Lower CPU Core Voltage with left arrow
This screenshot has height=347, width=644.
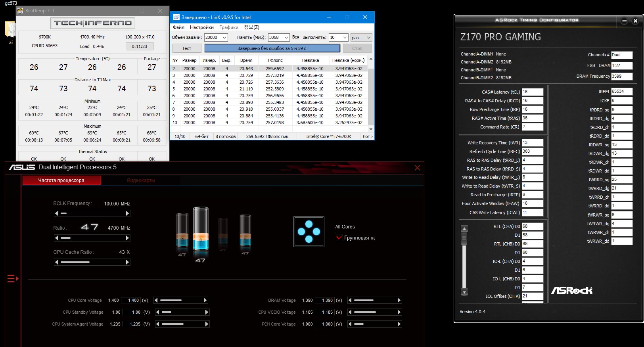pos(156,300)
